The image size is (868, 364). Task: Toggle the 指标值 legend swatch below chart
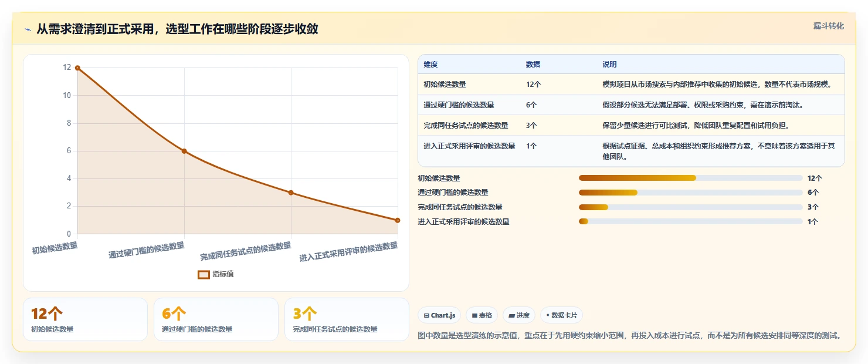(x=204, y=274)
